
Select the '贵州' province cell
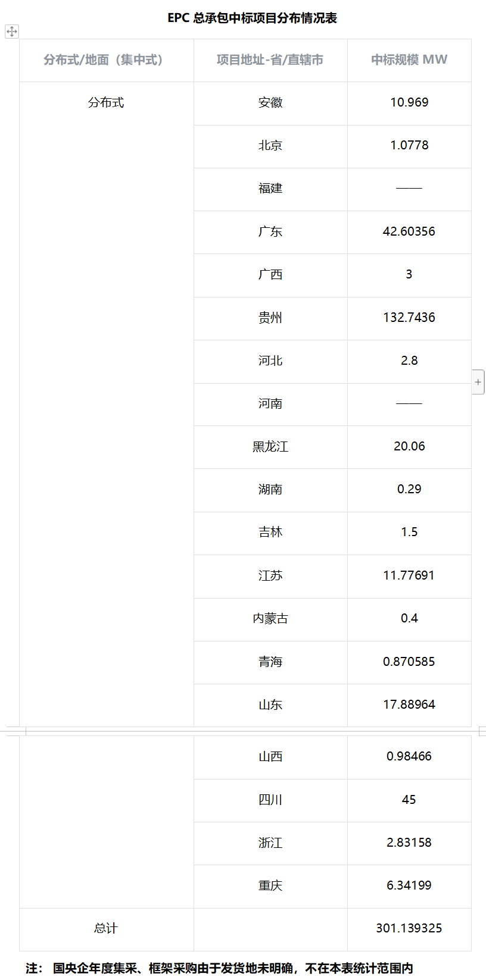(270, 318)
